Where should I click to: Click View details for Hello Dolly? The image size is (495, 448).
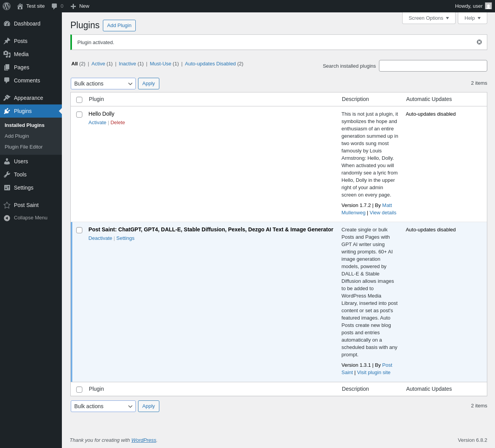pos(383,213)
